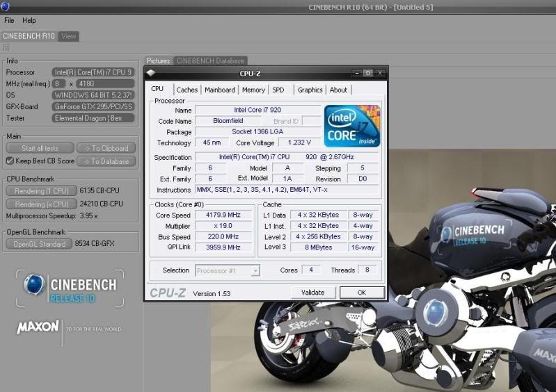This screenshot has width=556, height=392.
Task: Click the Cores count value 4
Action: click(311, 270)
